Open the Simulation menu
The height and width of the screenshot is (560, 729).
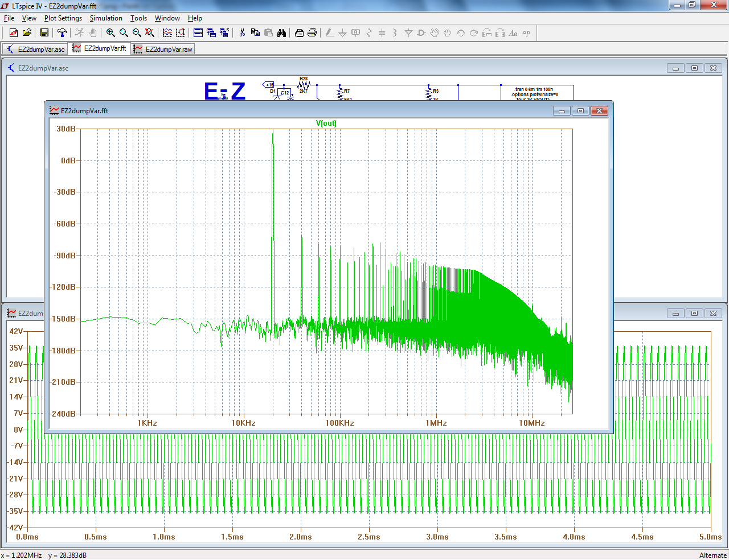click(106, 18)
